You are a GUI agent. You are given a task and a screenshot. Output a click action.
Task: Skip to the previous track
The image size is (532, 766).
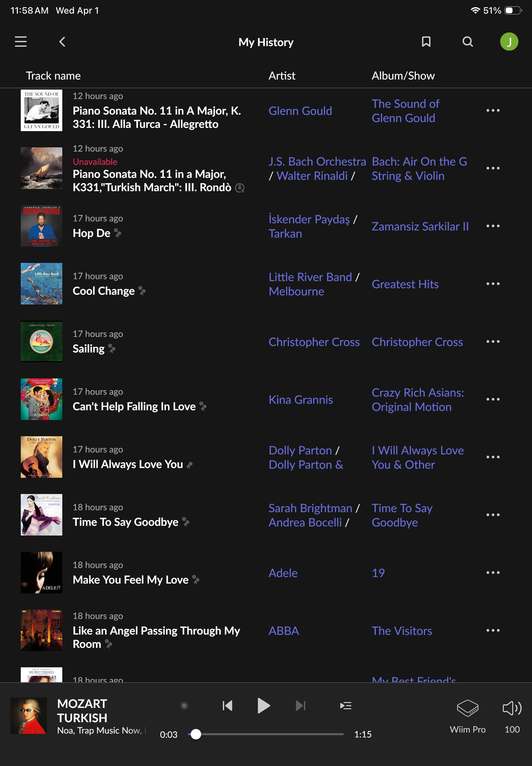227,705
